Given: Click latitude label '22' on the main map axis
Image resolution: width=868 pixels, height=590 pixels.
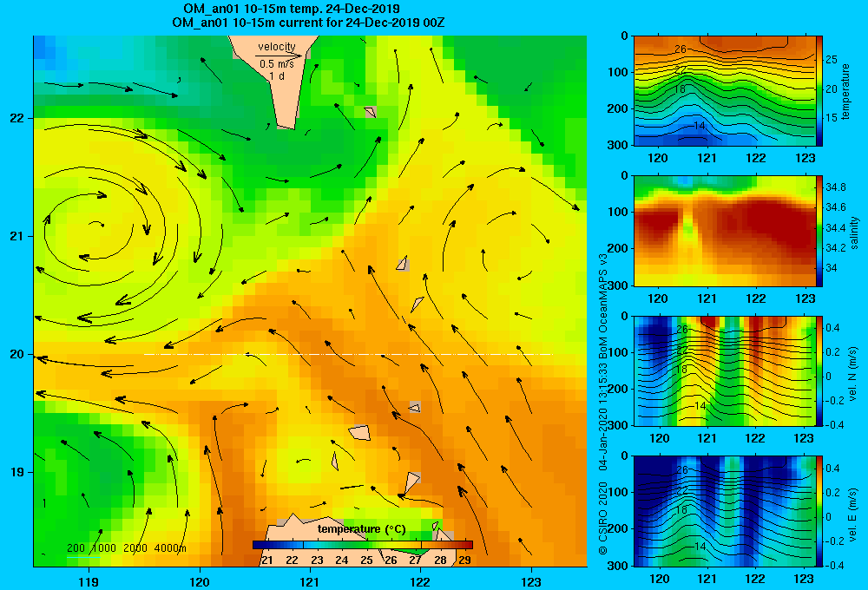Looking at the screenshot, I should pyautogui.click(x=16, y=118).
